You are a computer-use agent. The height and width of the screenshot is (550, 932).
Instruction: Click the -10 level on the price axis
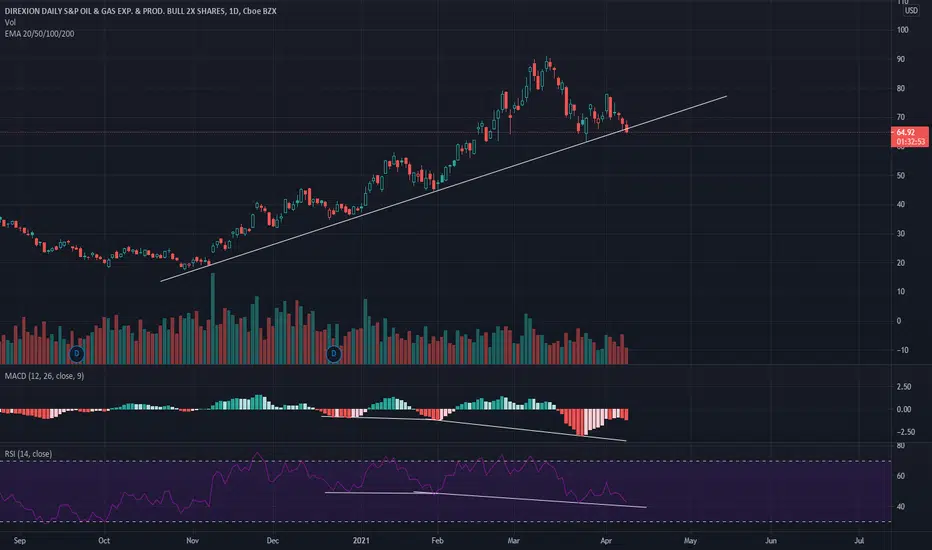[902, 350]
